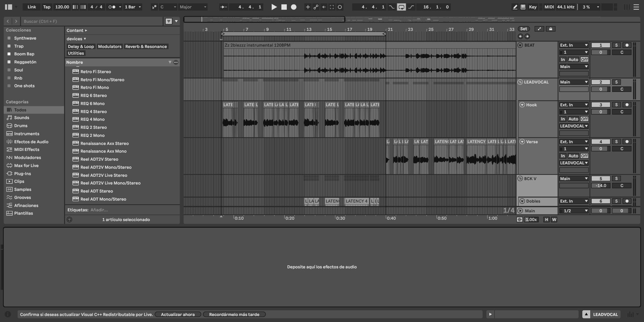Select Efectos de Audio category

31,142
